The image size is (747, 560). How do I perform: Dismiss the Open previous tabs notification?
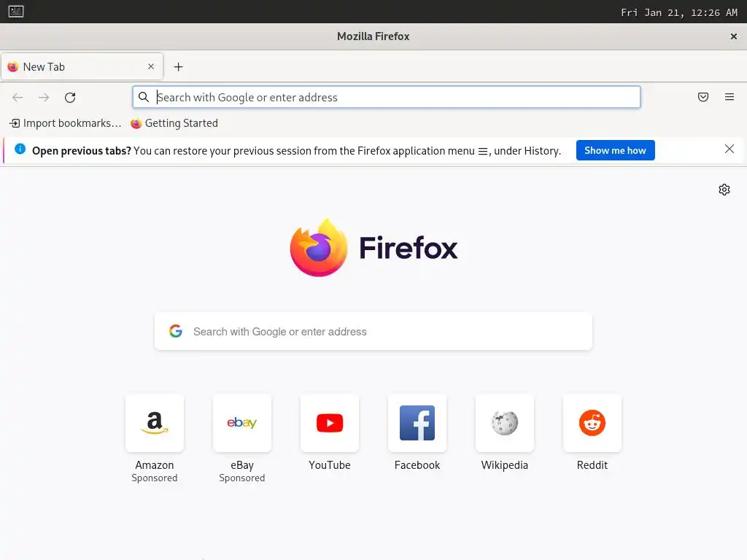coord(729,149)
